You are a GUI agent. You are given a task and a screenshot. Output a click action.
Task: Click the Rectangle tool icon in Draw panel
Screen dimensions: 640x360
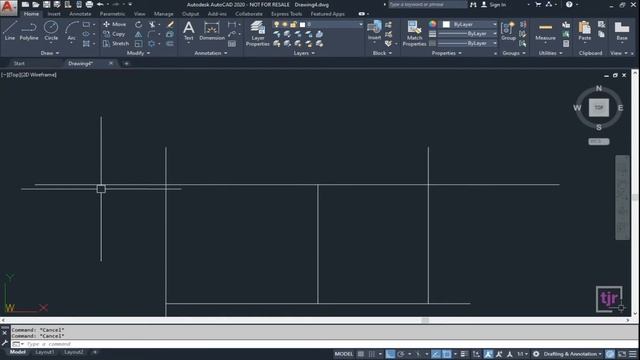[86, 24]
